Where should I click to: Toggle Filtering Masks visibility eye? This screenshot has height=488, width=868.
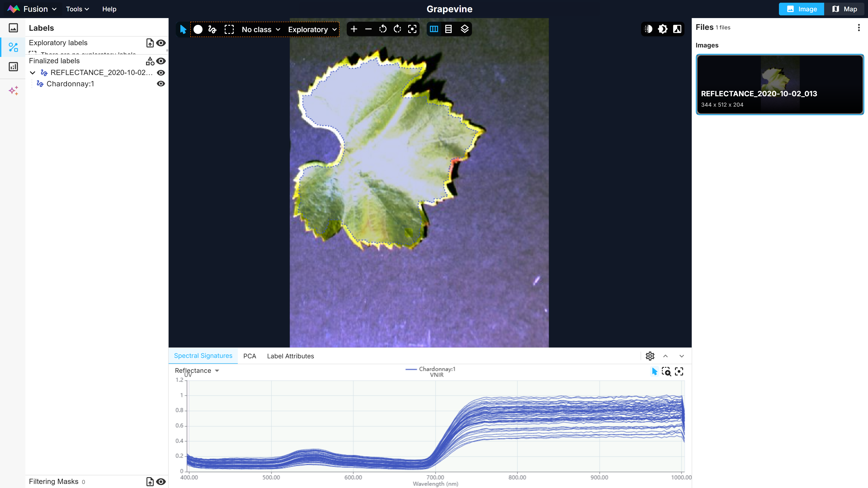point(161,482)
